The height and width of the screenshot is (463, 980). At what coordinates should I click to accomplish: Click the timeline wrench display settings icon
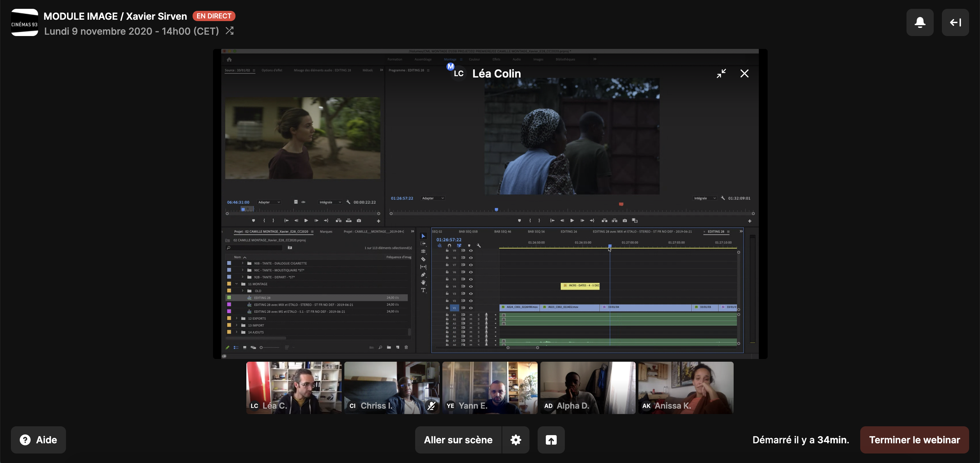[x=479, y=245]
